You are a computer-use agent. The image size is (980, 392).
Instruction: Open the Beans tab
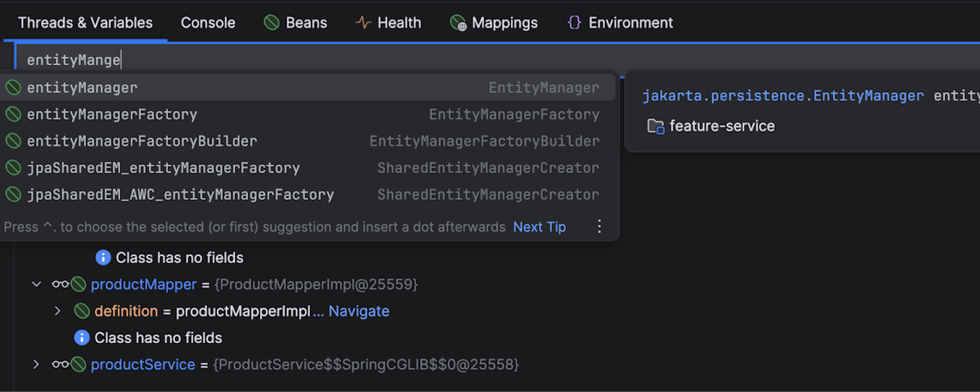[295, 23]
